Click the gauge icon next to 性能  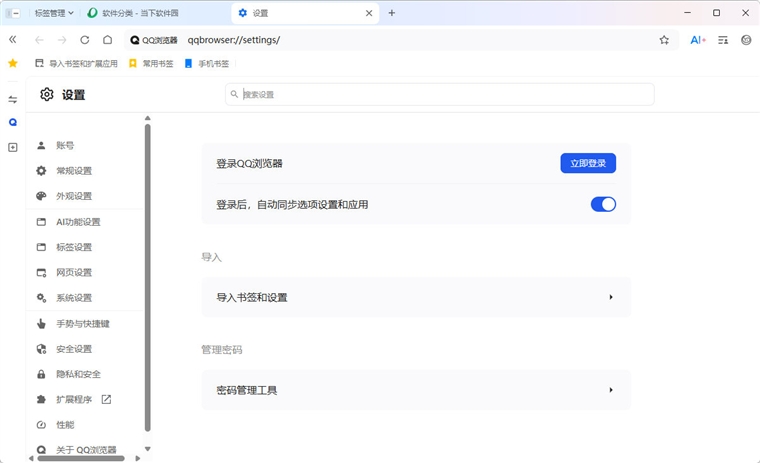pyautogui.click(x=41, y=425)
